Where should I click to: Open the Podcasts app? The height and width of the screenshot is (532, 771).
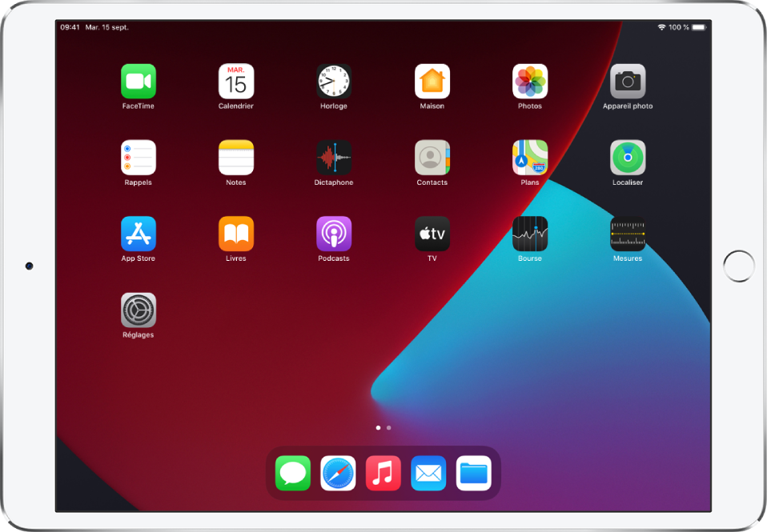point(334,234)
